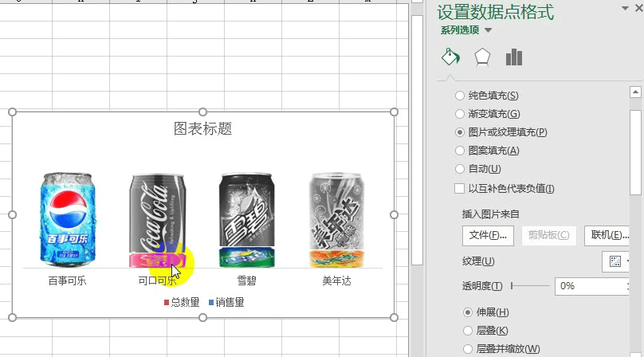The width and height of the screenshot is (644, 357).
Task: Click the 透明度 0% input field
Action: point(591,286)
